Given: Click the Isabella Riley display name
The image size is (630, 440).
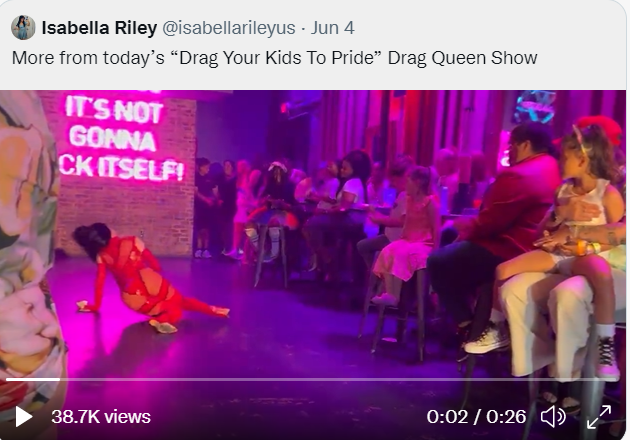Looking at the screenshot, I should coord(99,28).
